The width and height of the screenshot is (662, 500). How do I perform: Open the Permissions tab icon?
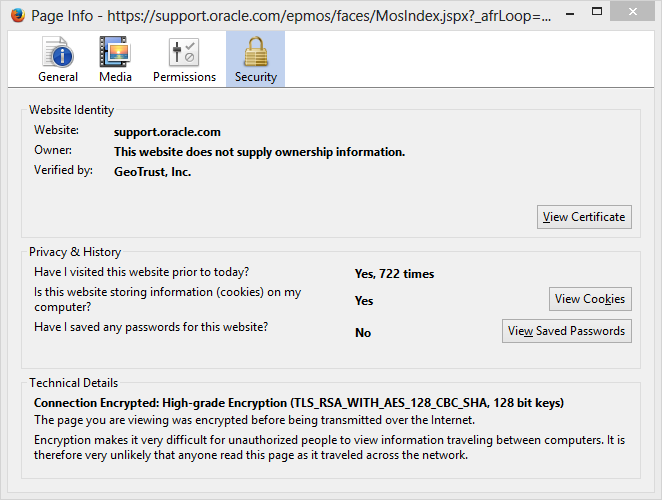[x=184, y=52]
